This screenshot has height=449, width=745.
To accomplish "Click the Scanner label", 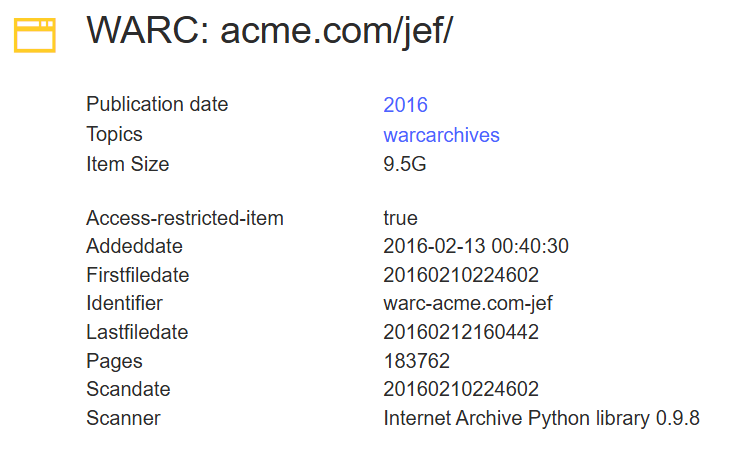I will (x=123, y=418).
